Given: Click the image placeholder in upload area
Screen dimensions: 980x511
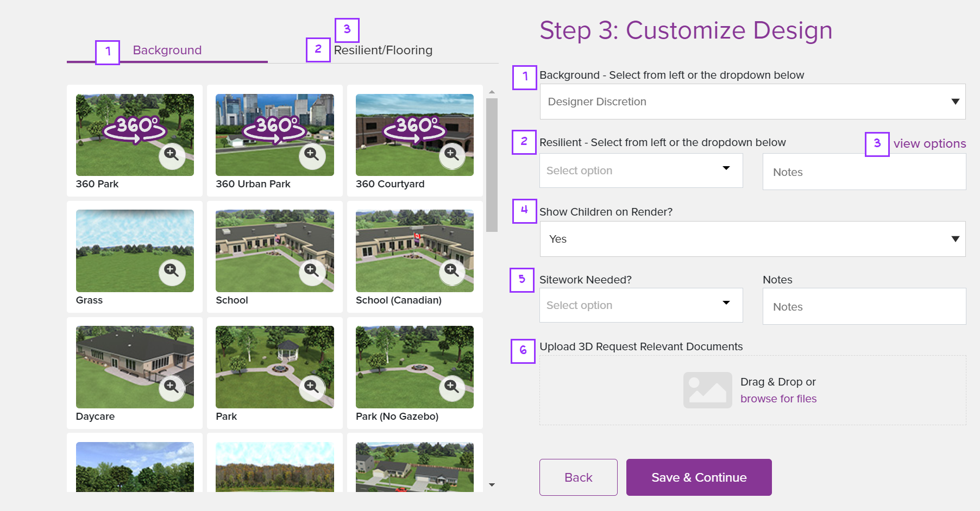Looking at the screenshot, I should (x=707, y=390).
